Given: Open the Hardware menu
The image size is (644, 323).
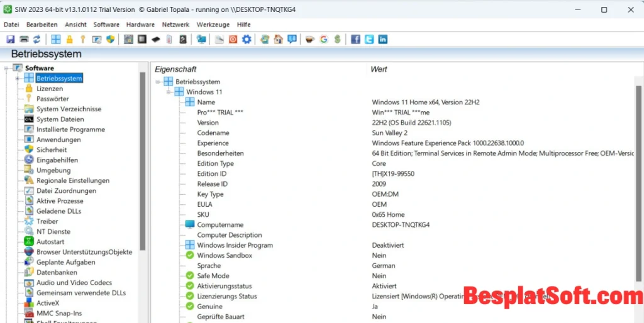Looking at the screenshot, I should 140,25.
